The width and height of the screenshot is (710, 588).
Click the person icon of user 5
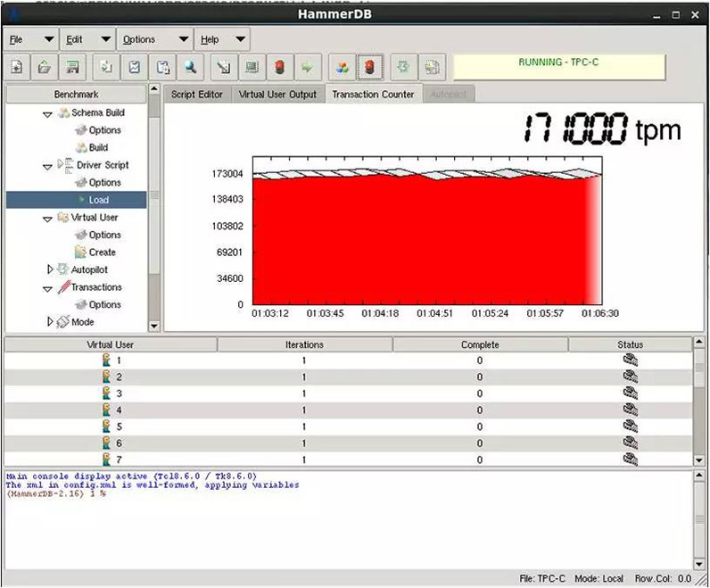106,427
